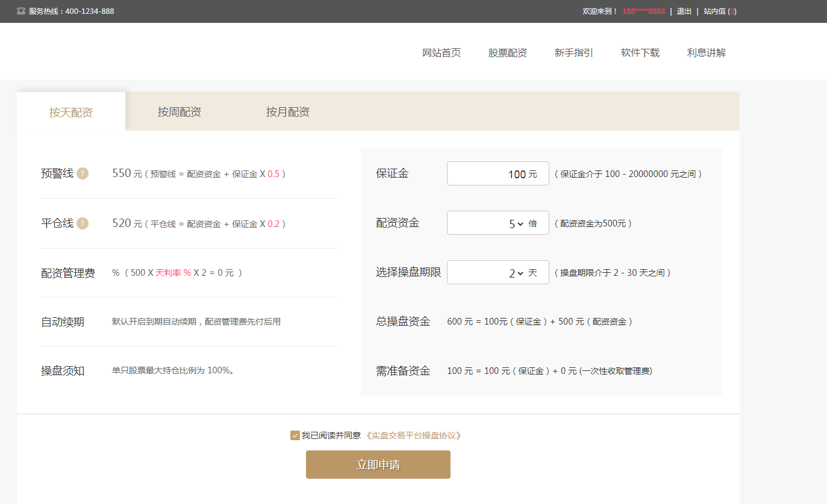Viewport: 827px width, 504px height.
Task: Uncheck the agreement checkbox for 实盘交易平台操盘协议
Action: tap(295, 435)
